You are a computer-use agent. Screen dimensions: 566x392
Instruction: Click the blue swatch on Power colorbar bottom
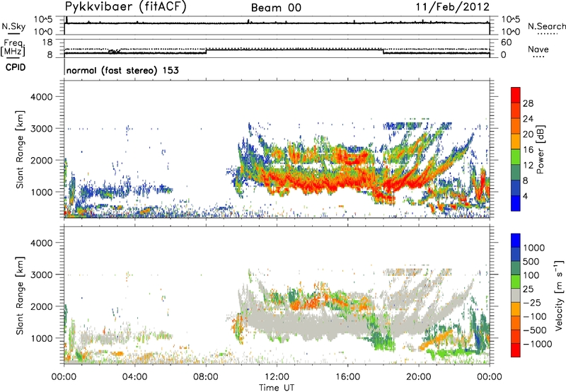516,204
